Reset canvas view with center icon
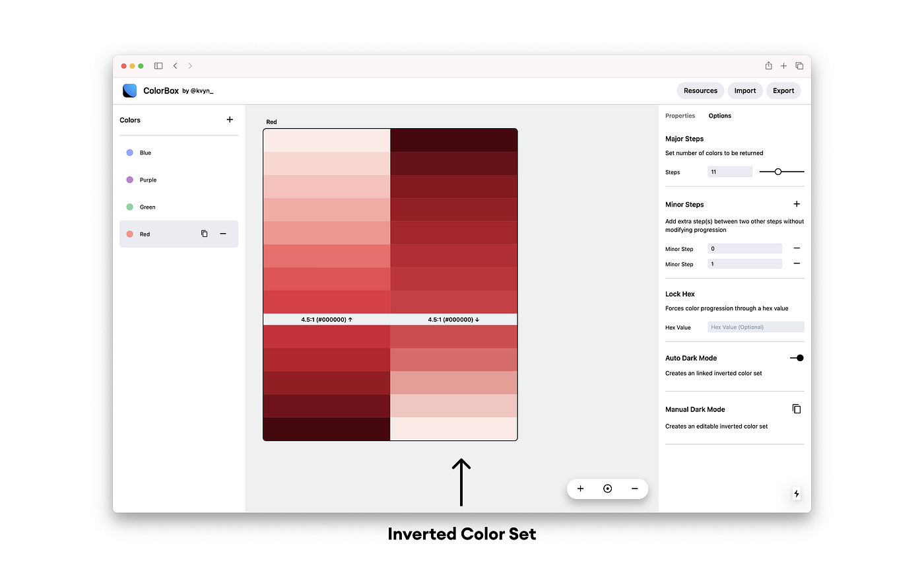Screen dimensions: 924x583 pos(607,489)
